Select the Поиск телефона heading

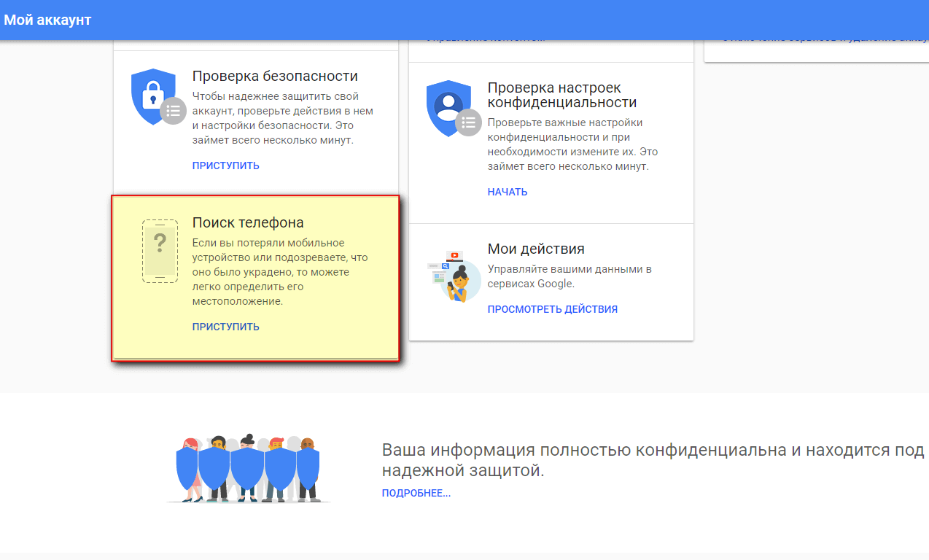(x=248, y=222)
